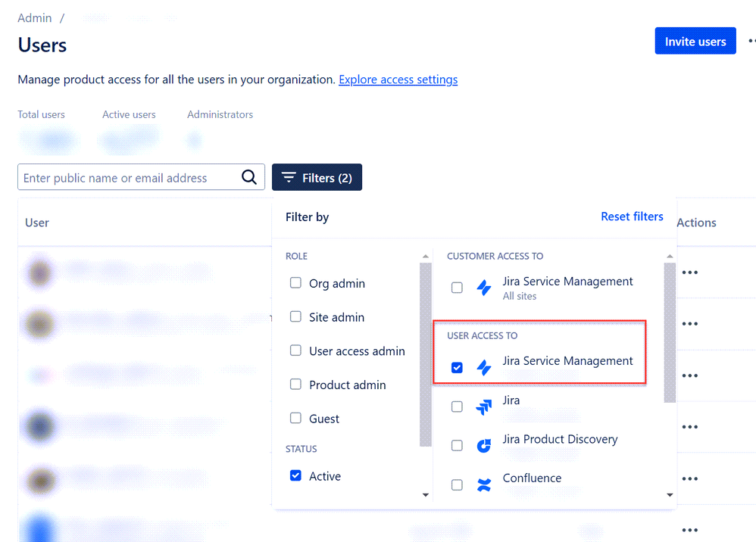This screenshot has height=542, width=756.
Task: Open actions menu for third user row
Action: (690, 375)
